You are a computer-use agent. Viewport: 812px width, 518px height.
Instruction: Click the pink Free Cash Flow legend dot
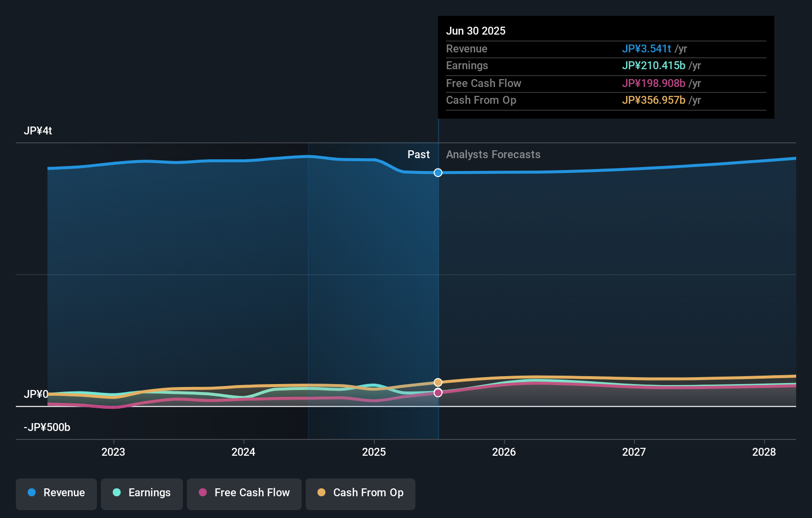coord(204,493)
